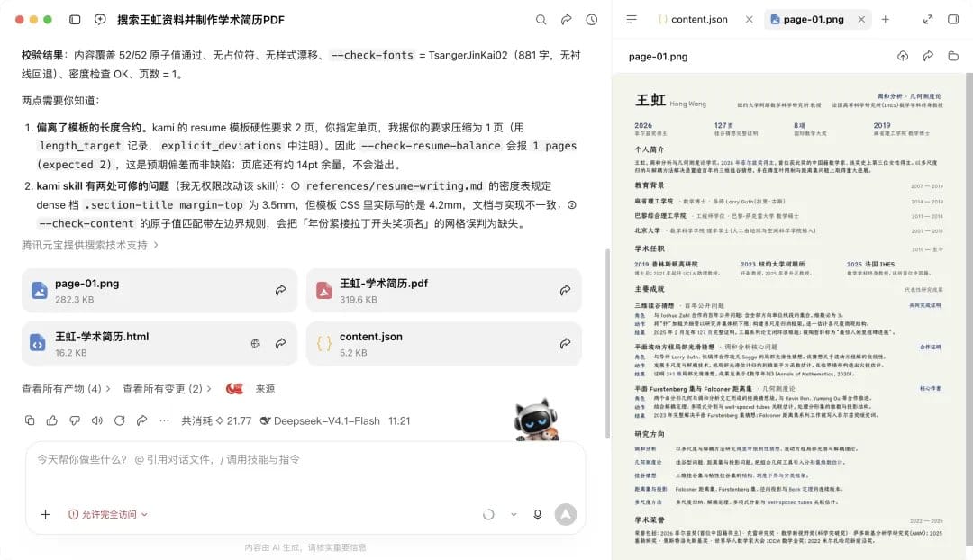Share page-01.png from preview header
973x560 pixels.
(x=928, y=57)
